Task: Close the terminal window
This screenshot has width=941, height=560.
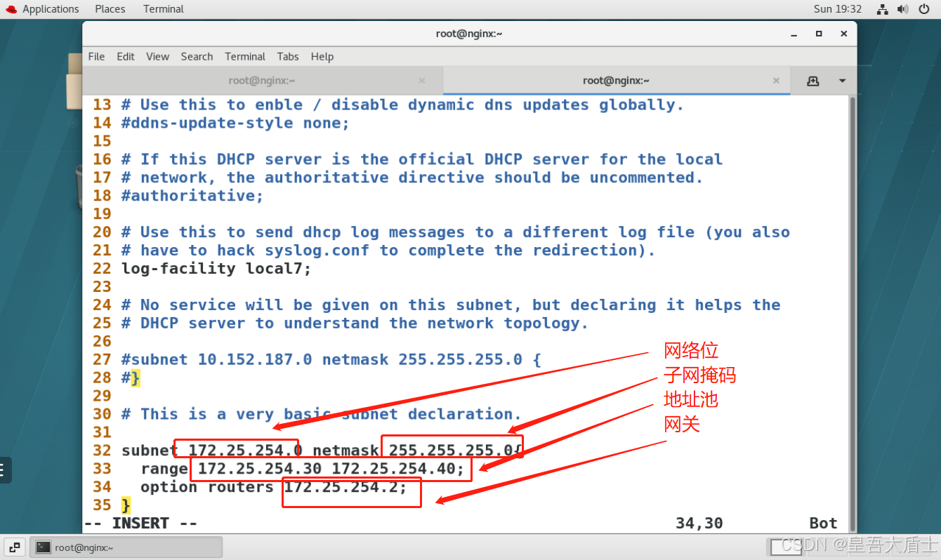Action: [843, 34]
